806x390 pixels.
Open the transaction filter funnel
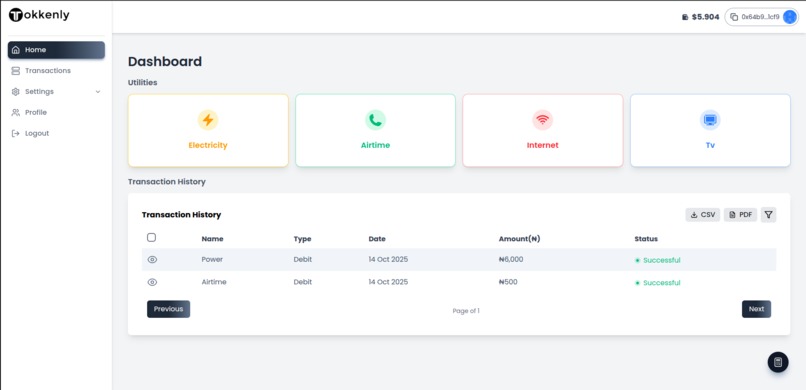(x=768, y=215)
